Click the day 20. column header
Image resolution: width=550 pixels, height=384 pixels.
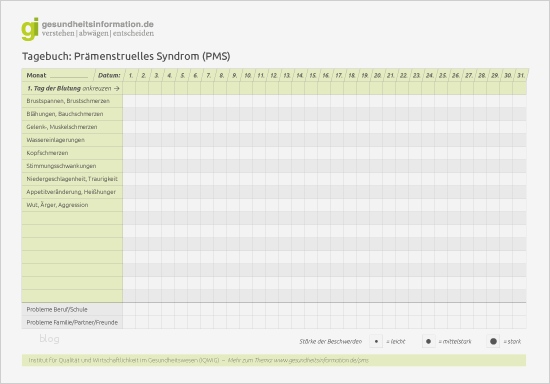point(377,75)
